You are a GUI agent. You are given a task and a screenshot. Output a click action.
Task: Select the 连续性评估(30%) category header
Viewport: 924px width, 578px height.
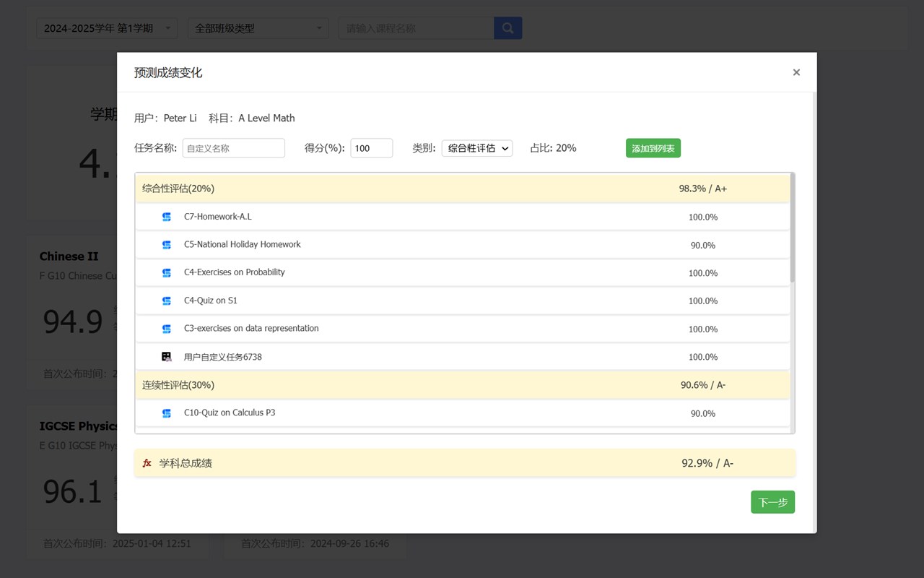pyautogui.click(x=463, y=385)
